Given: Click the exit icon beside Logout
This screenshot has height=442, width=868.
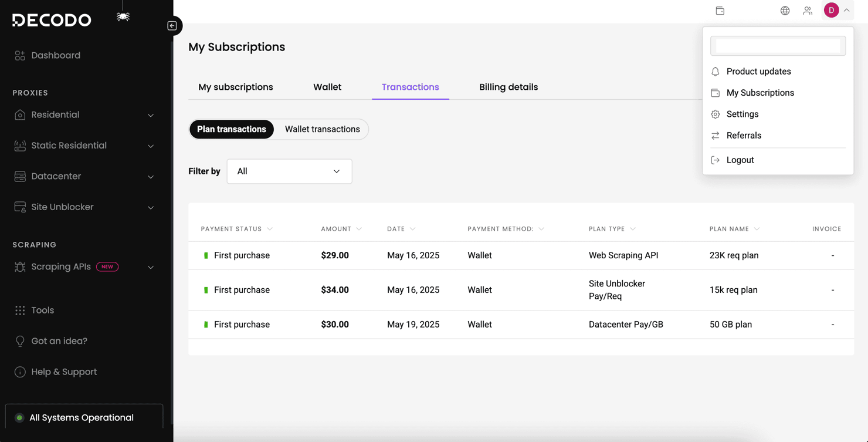Looking at the screenshot, I should 715,160.
